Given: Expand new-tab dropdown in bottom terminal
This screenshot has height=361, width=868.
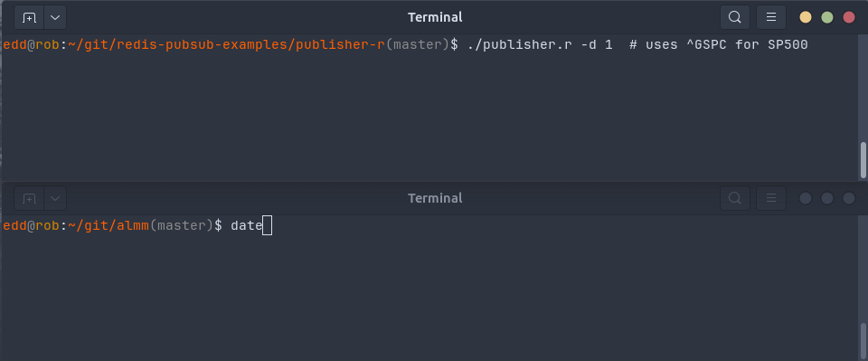Looking at the screenshot, I should 55,198.
